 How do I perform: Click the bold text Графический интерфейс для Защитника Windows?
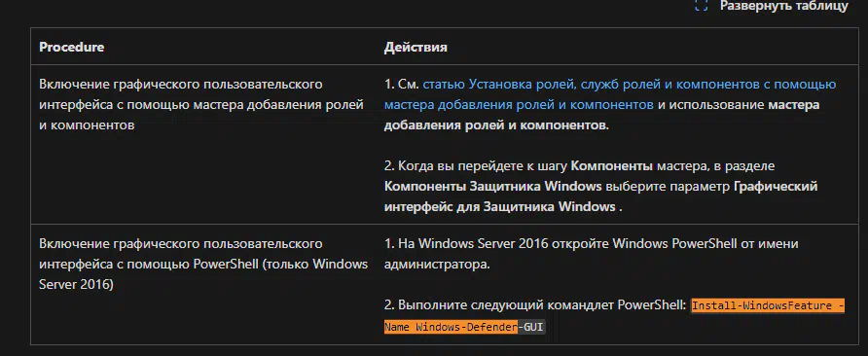coord(600,196)
